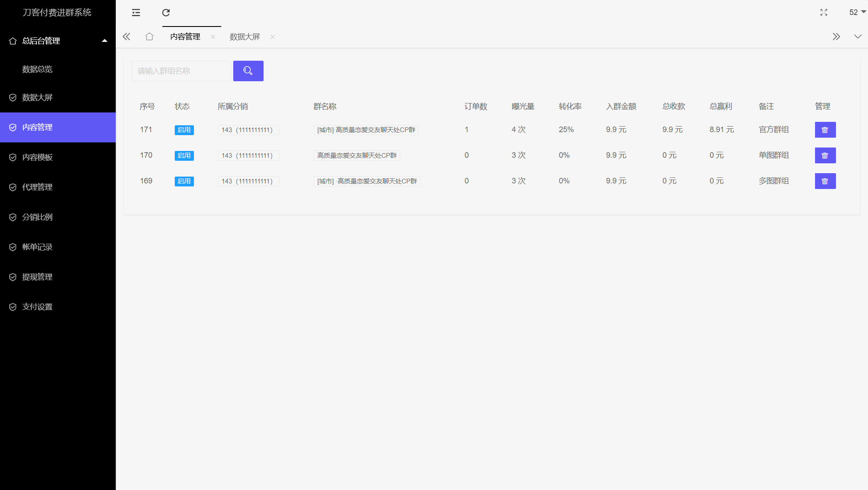Delete group row 169 with trash icon
Image resolution: width=868 pixels, height=490 pixels.
point(825,181)
